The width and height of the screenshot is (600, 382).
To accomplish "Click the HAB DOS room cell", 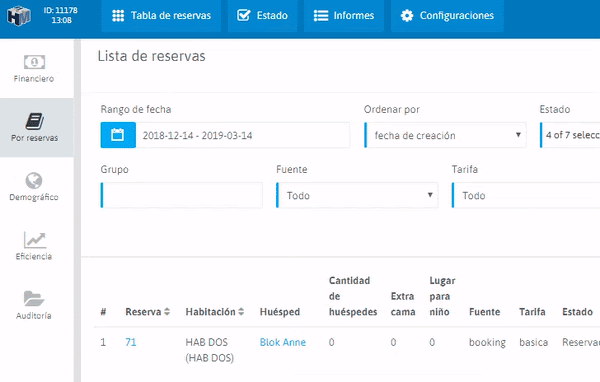I will pos(209,350).
